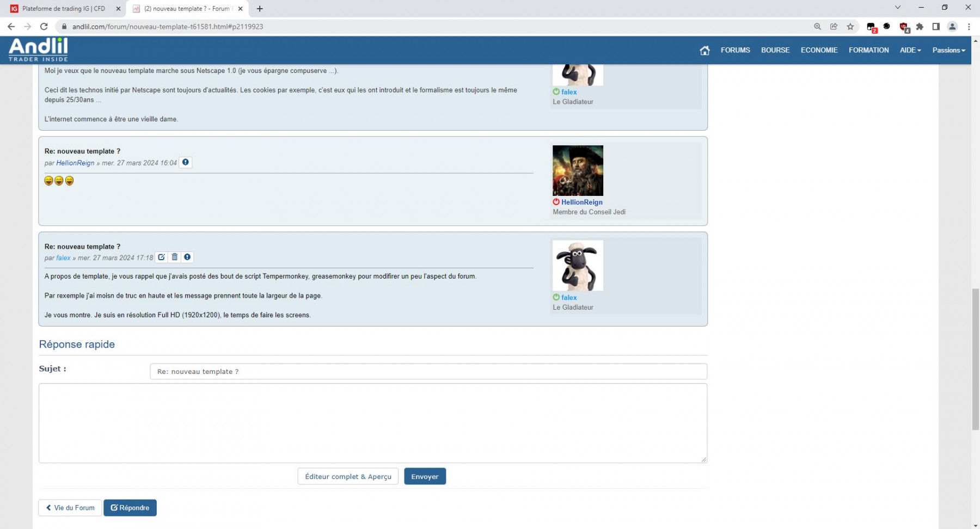Click the zoom magnifier icon in address bar
The height and width of the screenshot is (529, 980).
point(817,26)
